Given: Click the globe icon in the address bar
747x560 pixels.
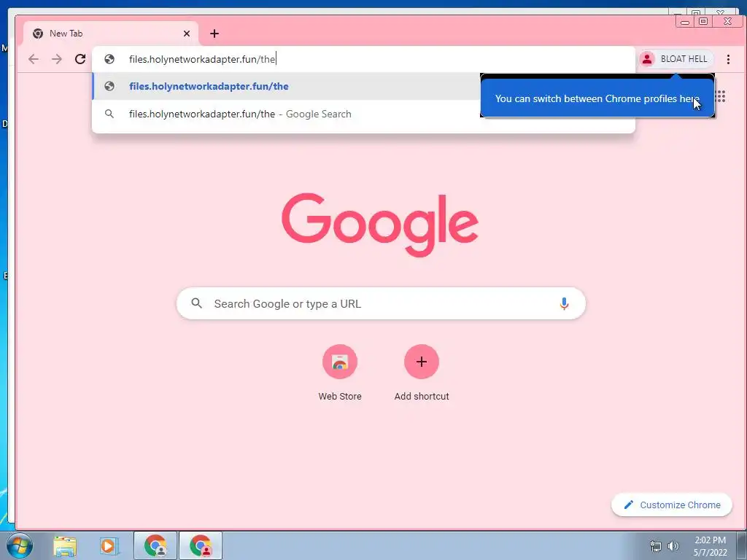Looking at the screenshot, I should coord(109,59).
